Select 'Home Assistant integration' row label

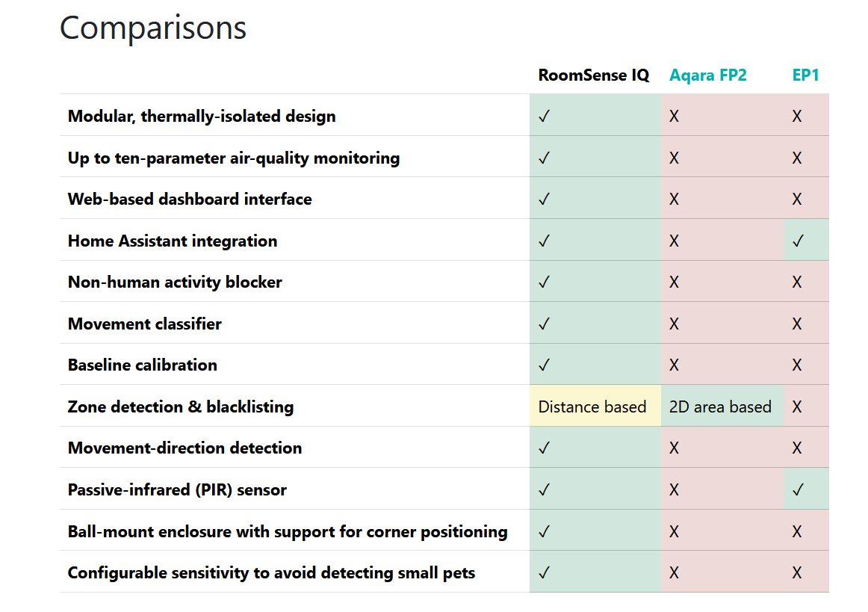(172, 241)
